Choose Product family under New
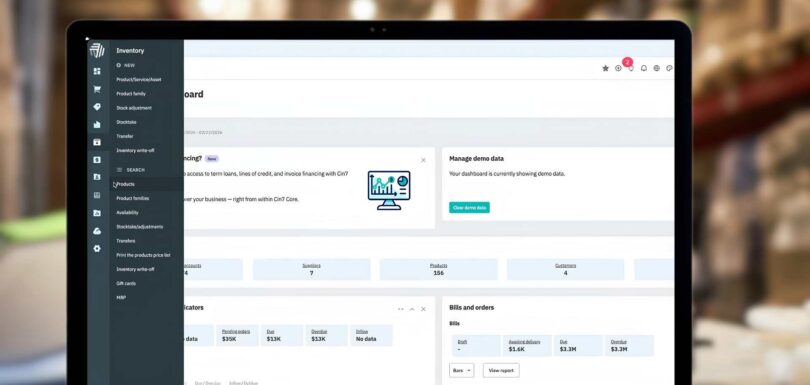810x385 pixels. 131,94
